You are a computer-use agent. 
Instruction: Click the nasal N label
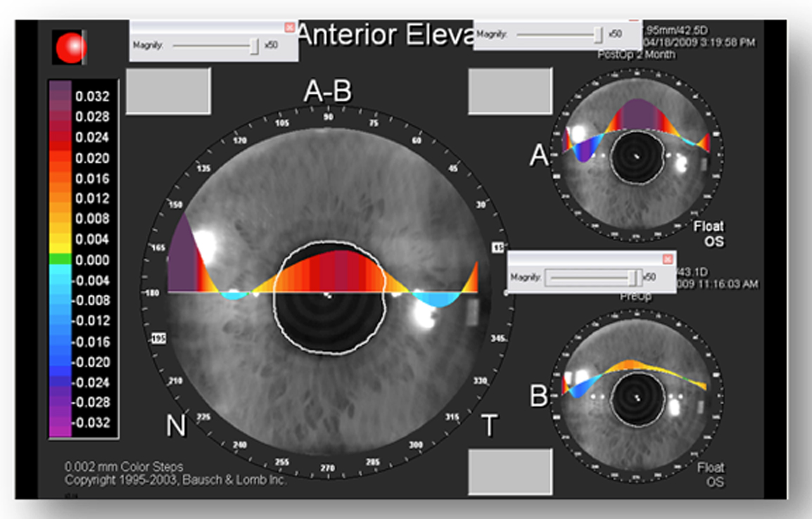tap(176, 425)
